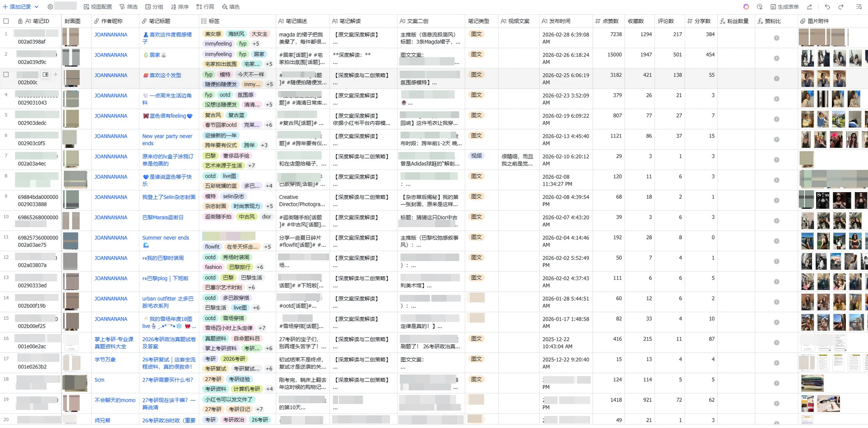Image resolution: width=868 pixels, height=428 pixels.
Task: Open the search records icon
Action: [x=859, y=7]
